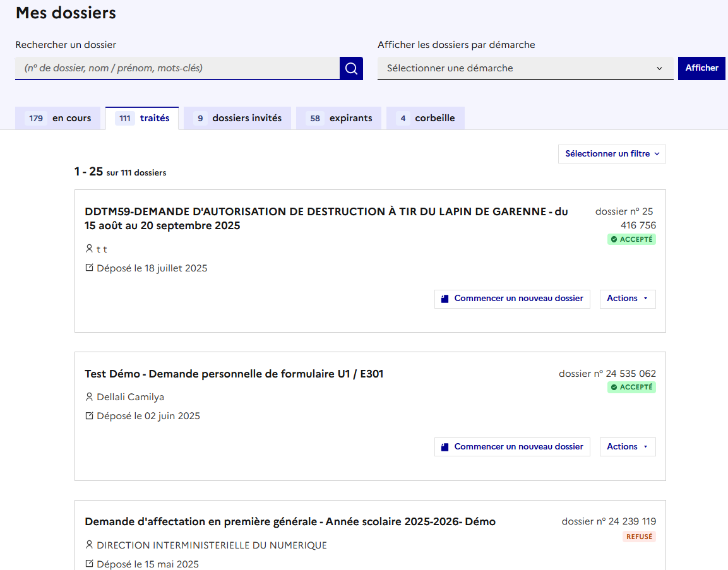
Task: Click the REFUSÉ badge on dossier 24 239 119
Action: tap(639, 537)
